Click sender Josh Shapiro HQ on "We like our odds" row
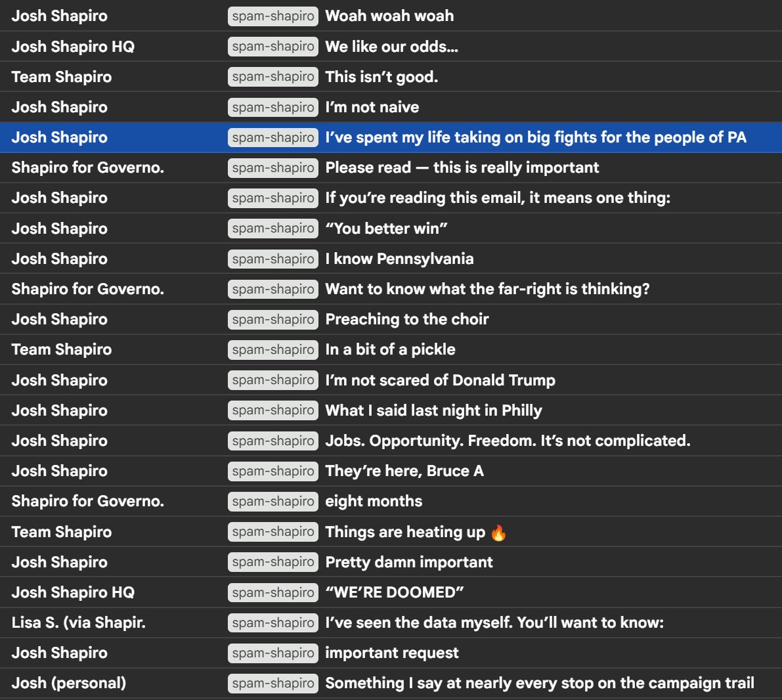Screen dimensions: 782x700 point(73,47)
